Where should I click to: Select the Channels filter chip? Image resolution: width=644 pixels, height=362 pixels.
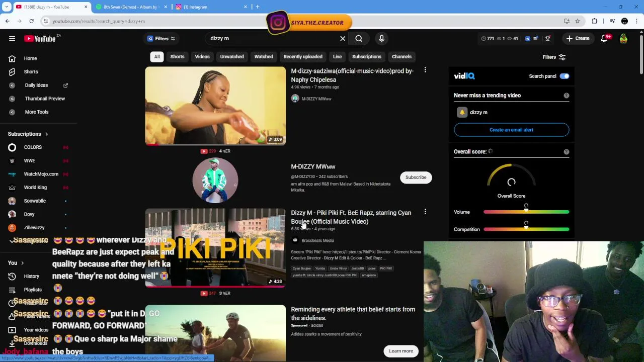pyautogui.click(x=401, y=57)
